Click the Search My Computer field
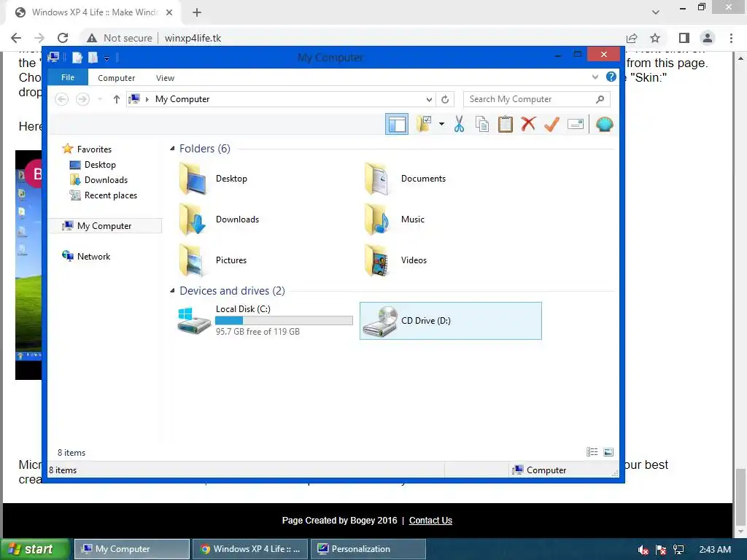Viewport: 747px width, 560px height. coord(536,99)
